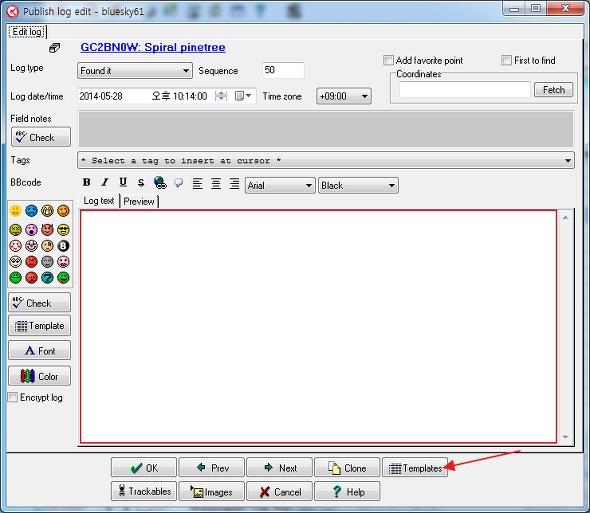Enable the Add favorite point checkbox
The image size is (590, 513).
tap(388, 60)
